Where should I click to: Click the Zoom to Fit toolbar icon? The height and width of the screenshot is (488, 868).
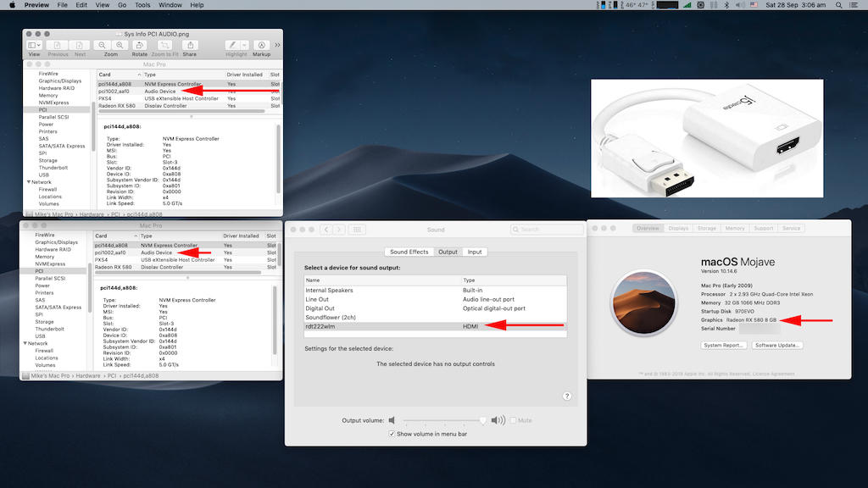(164, 46)
